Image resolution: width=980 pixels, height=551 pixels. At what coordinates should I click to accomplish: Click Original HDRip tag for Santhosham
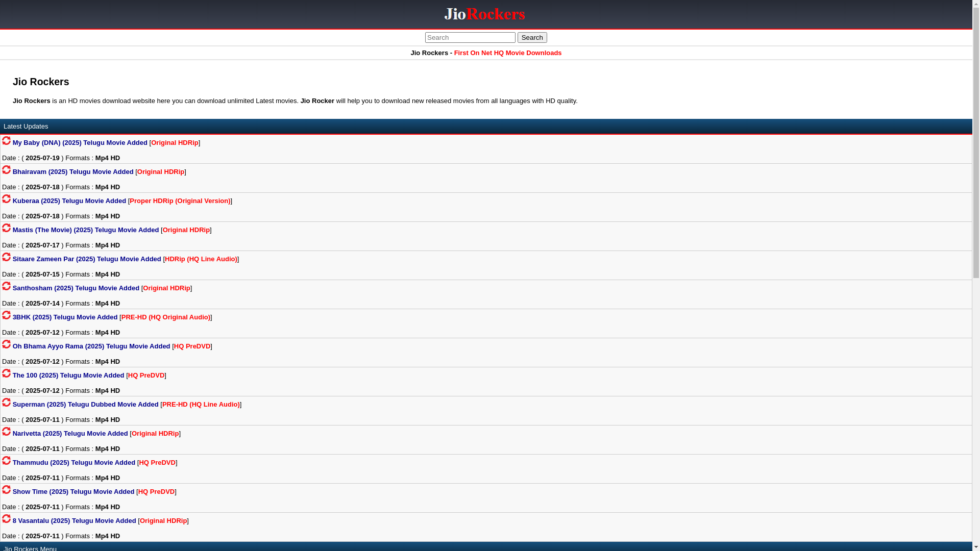166,288
